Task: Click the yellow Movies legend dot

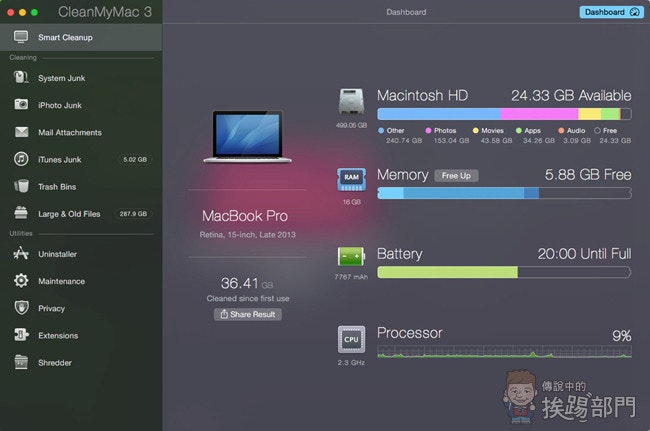Action: (475, 131)
